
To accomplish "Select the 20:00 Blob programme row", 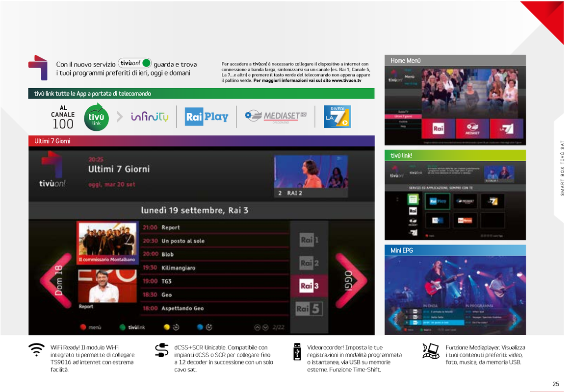I will click(215, 254).
